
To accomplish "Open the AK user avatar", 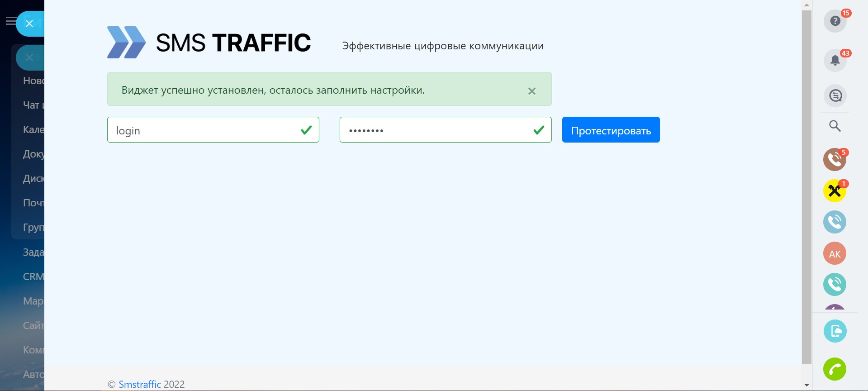I will pos(835,253).
